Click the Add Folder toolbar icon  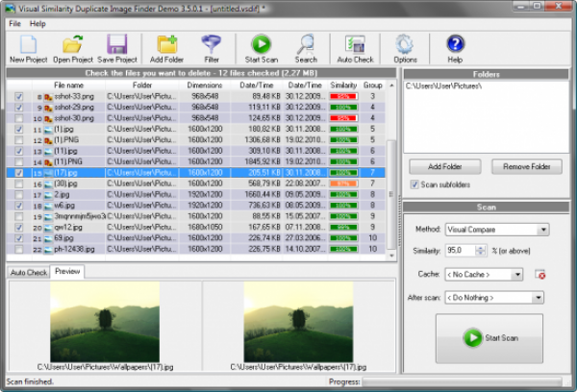tap(166, 46)
